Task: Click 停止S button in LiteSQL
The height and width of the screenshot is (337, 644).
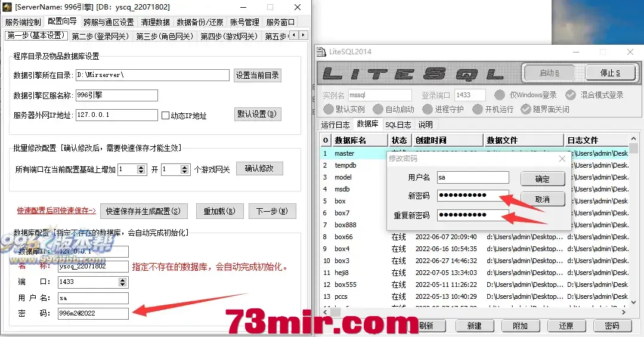Action: 611,73
